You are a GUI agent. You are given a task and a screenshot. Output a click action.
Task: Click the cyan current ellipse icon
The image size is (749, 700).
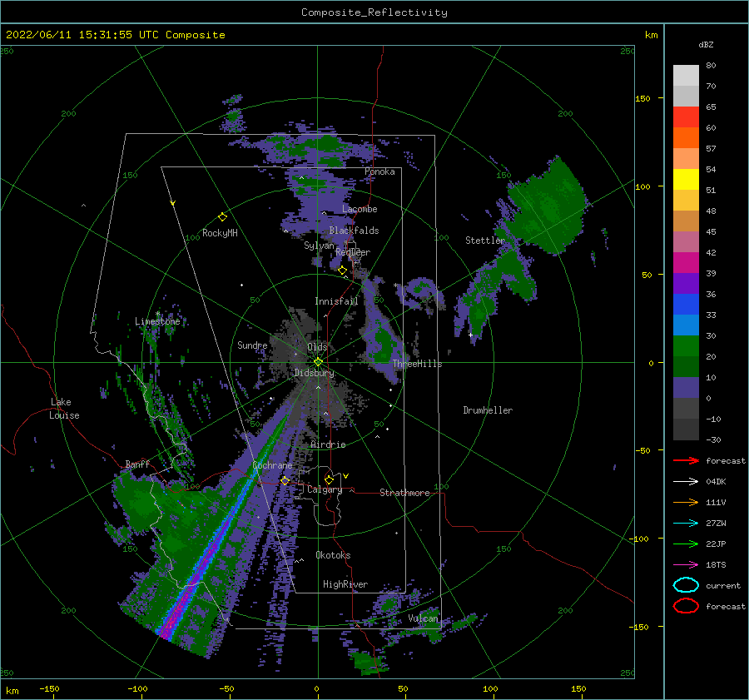point(686,585)
